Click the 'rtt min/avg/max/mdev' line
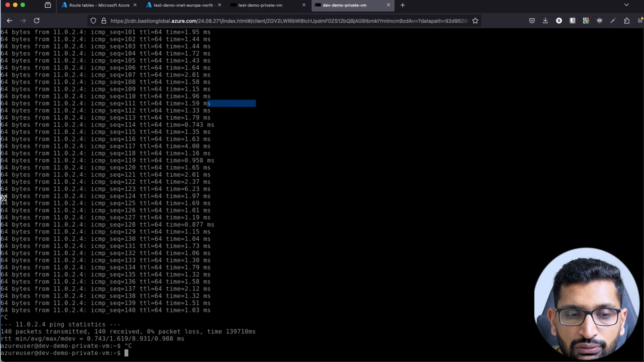 pyautogui.click(x=92, y=339)
